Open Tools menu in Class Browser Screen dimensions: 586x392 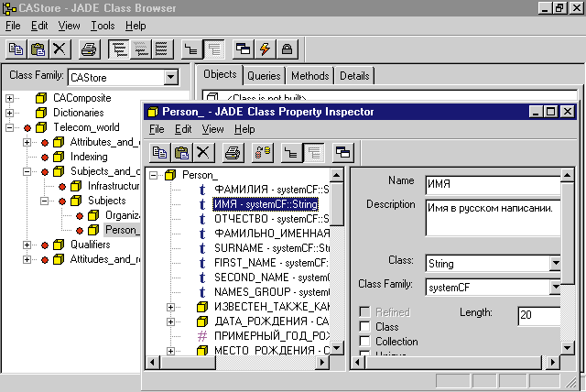tap(103, 26)
